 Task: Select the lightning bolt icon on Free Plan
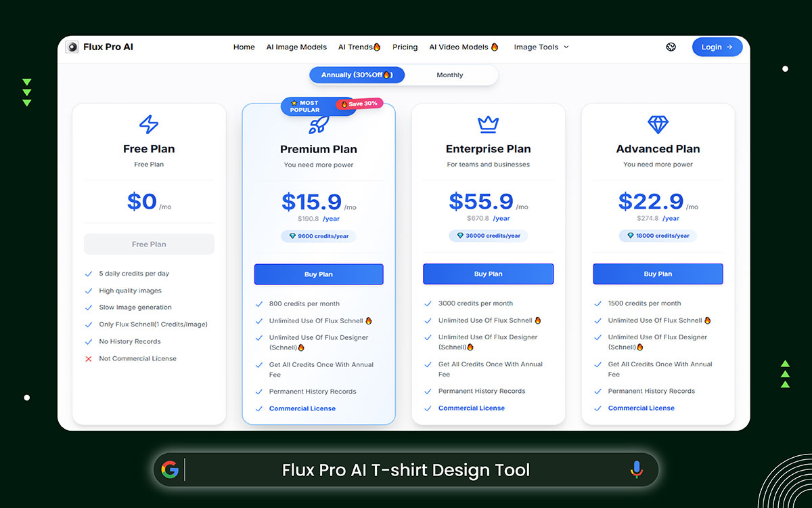click(x=149, y=125)
